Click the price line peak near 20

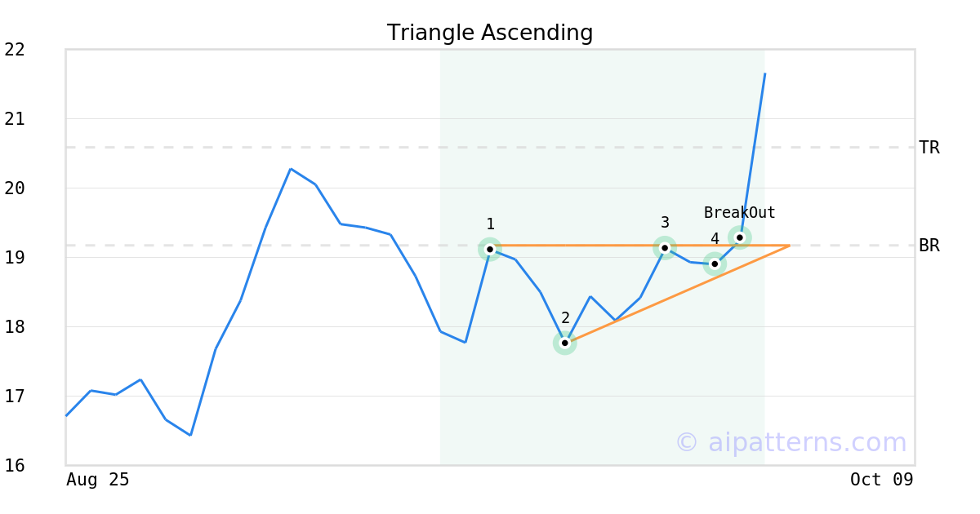click(291, 169)
